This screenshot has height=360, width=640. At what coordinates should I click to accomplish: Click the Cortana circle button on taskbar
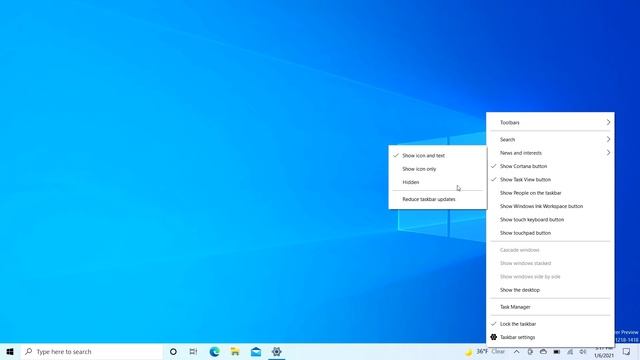(173, 351)
